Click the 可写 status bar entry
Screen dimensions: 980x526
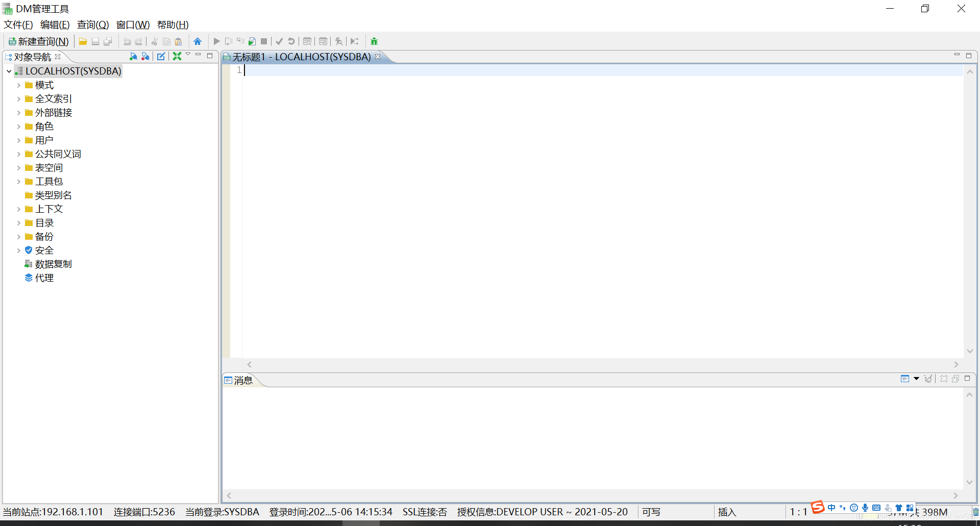(651, 512)
